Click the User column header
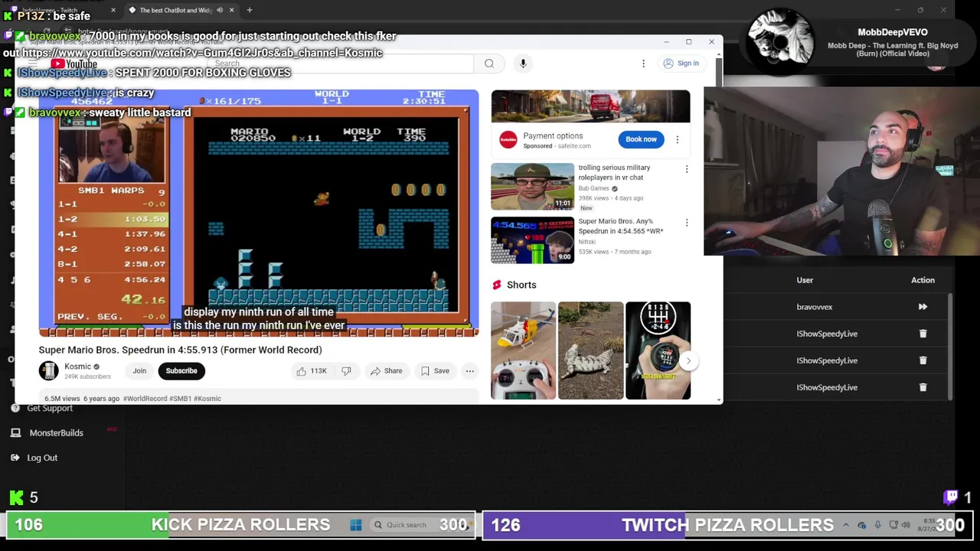The width and height of the screenshot is (980, 551). 805,280
